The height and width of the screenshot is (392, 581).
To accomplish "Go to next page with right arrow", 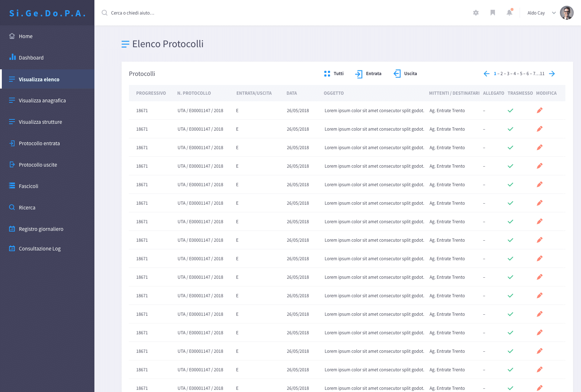I will [x=552, y=74].
